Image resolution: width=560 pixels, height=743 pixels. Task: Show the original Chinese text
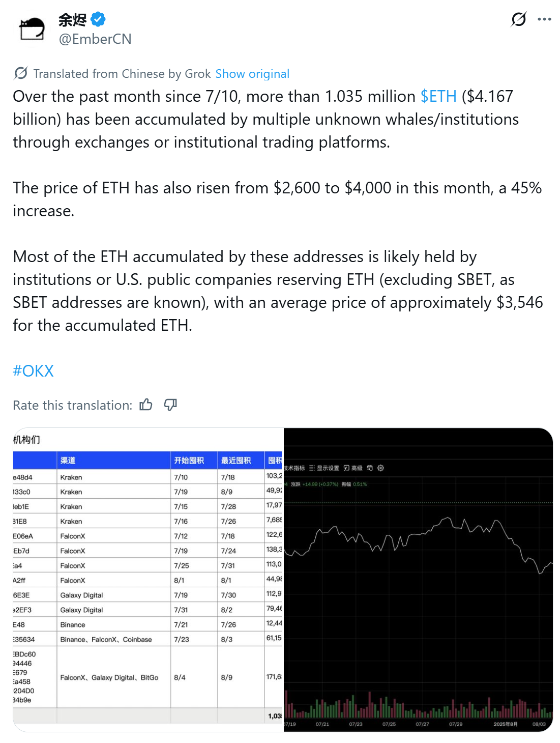252,74
